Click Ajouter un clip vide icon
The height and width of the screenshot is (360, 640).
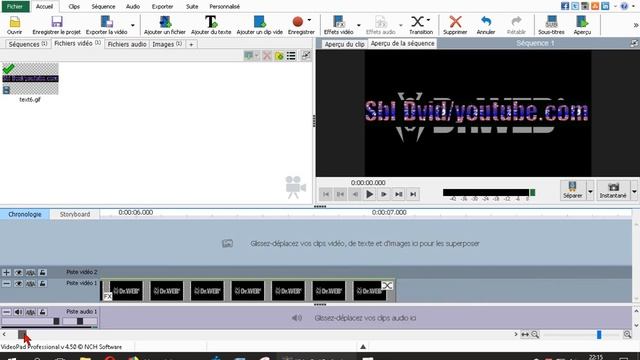[x=259, y=22]
